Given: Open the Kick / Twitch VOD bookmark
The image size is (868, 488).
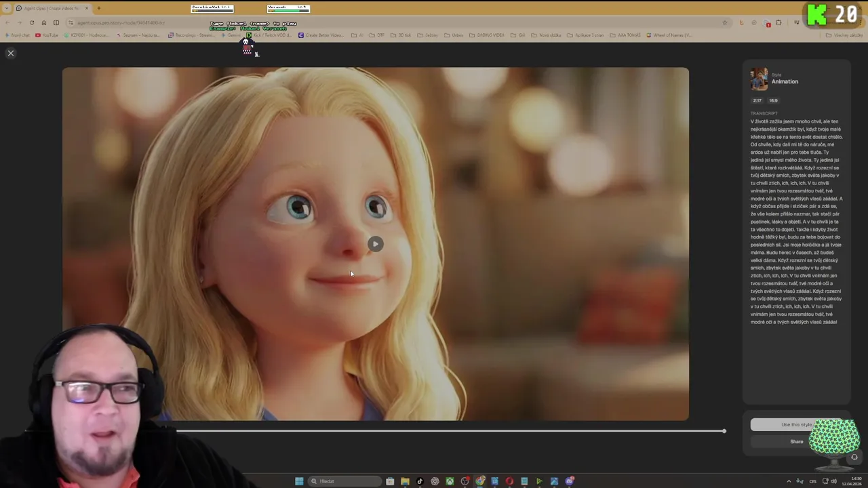Looking at the screenshot, I should [269, 35].
